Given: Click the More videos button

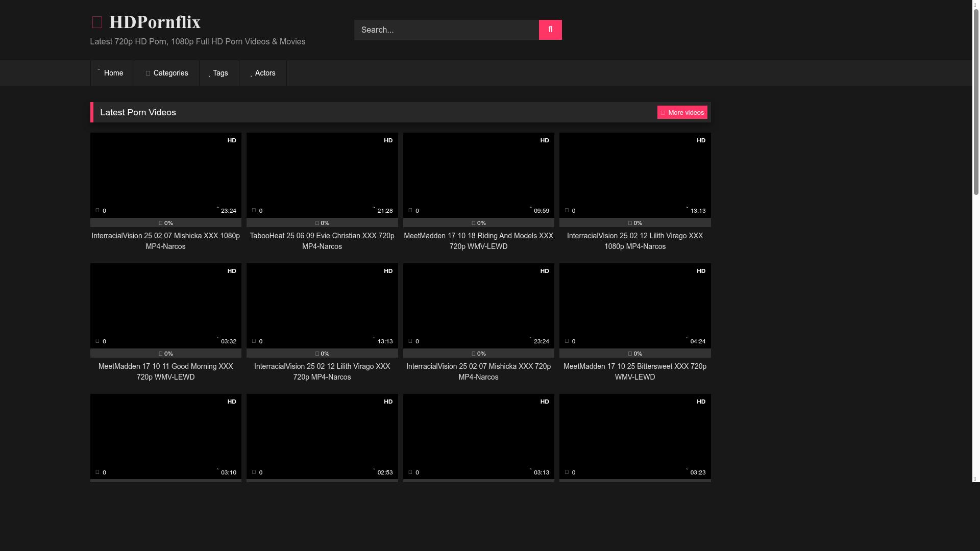Looking at the screenshot, I should pos(682,112).
